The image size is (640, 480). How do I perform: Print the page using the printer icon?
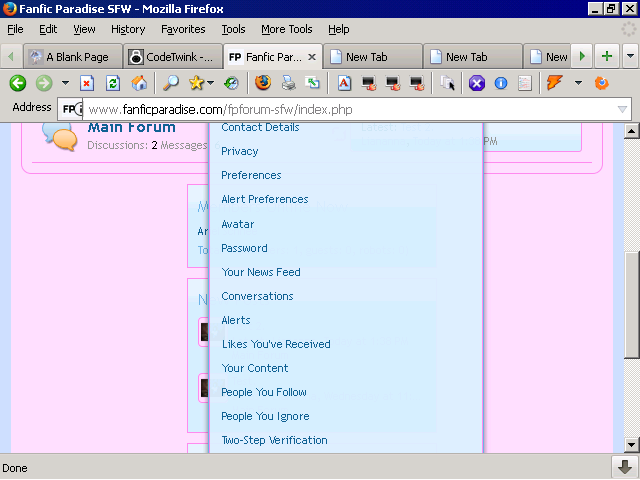tap(289, 83)
